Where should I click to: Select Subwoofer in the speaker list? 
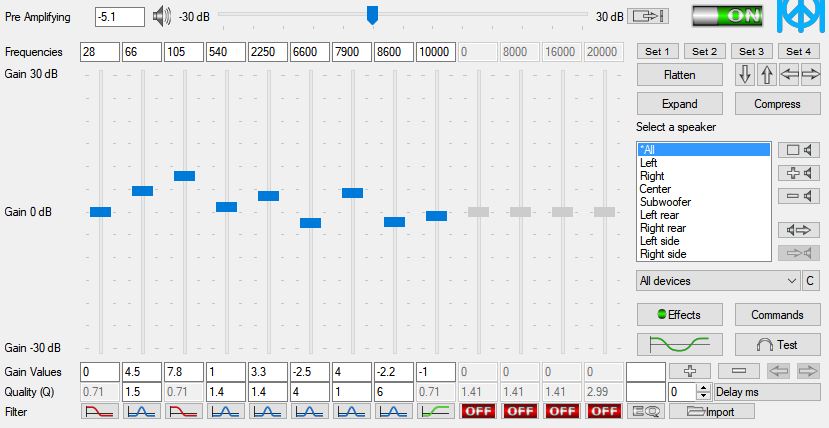click(x=665, y=202)
